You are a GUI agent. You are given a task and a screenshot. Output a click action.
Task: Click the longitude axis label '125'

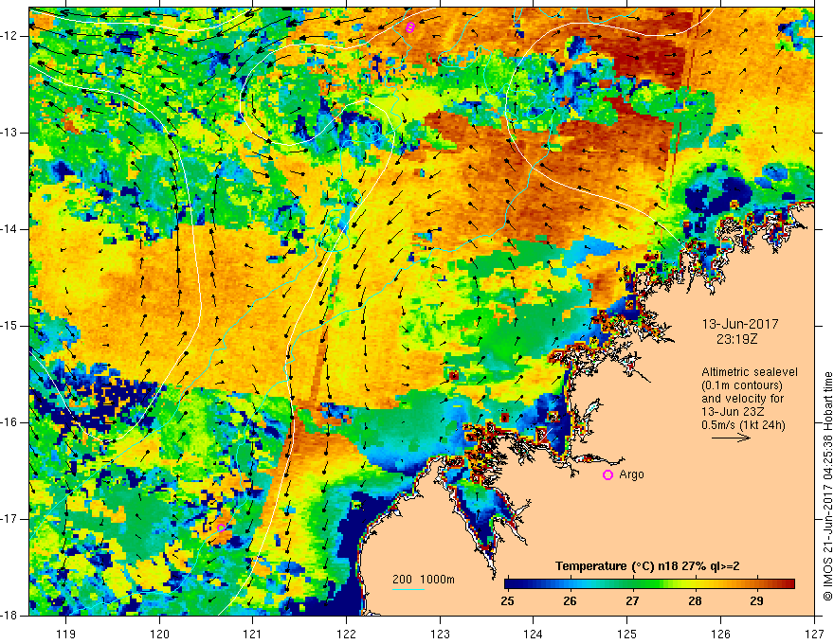(627, 634)
